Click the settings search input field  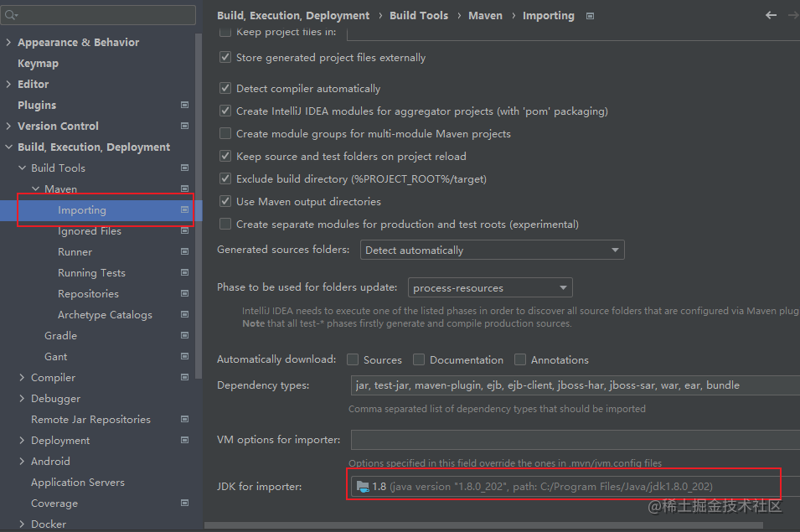point(99,15)
